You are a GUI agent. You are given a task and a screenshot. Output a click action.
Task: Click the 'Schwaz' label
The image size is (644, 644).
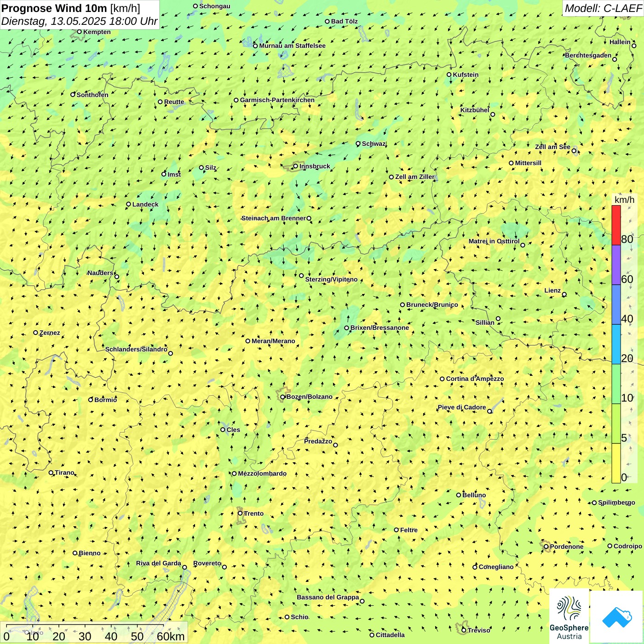click(374, 144)
